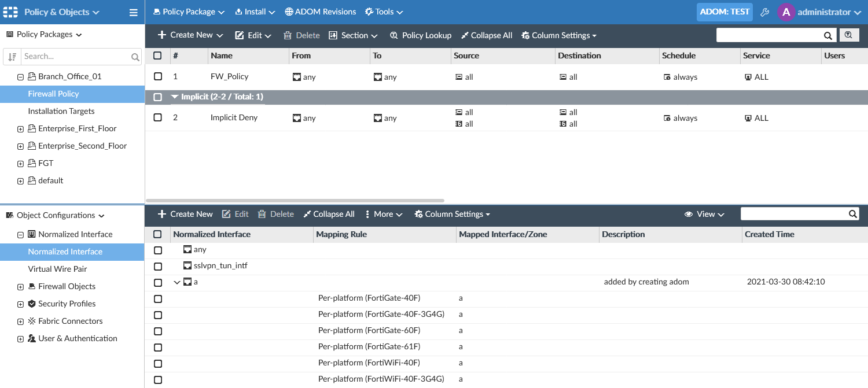
Task: Open the Policy Package menu
Action: pos(189,12)
